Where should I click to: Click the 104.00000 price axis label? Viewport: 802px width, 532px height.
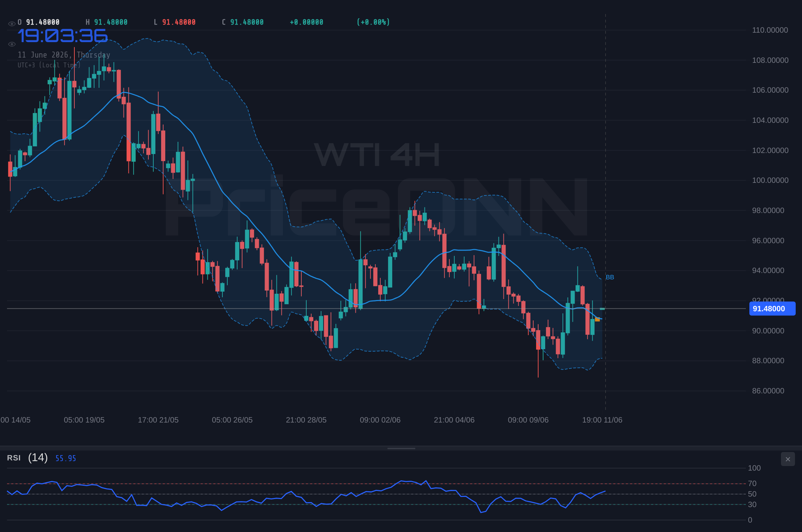tap(770, 120)
